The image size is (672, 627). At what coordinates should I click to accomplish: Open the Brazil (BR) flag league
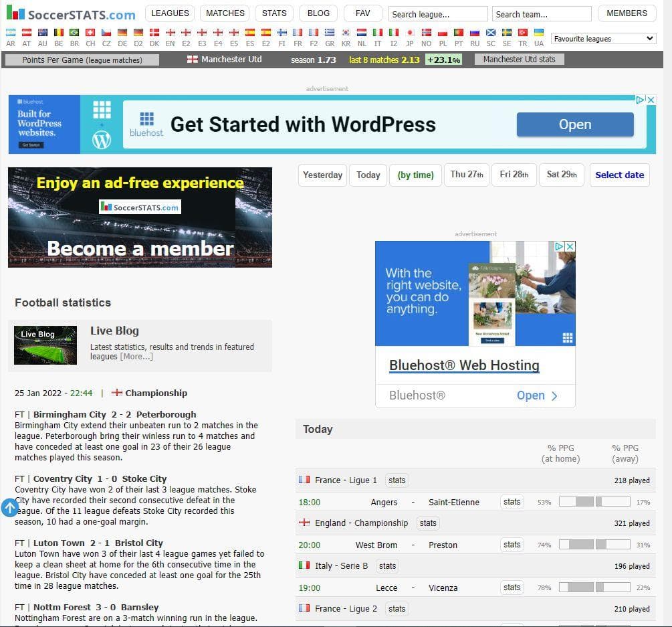click(74, 32)
